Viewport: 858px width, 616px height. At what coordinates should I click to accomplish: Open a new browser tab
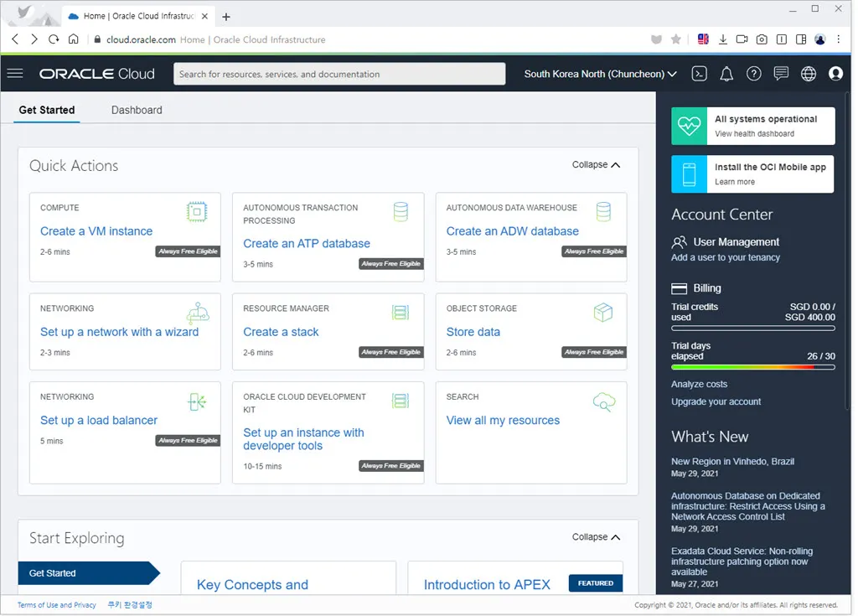coord(226,17)
